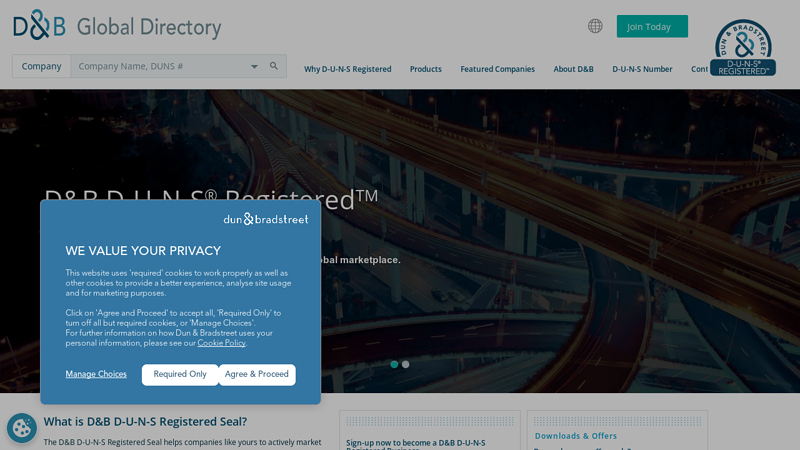Click the Downloads & Offers heading

(576, 436)
